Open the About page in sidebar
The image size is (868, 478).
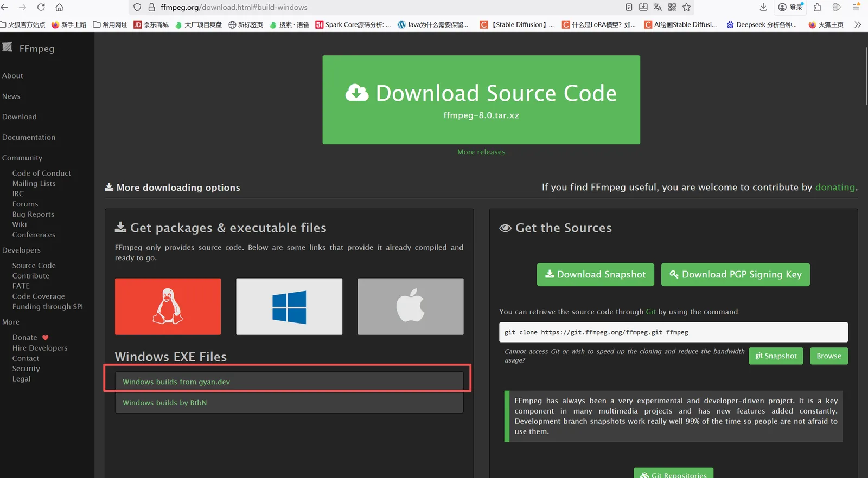tap(12, 76)
